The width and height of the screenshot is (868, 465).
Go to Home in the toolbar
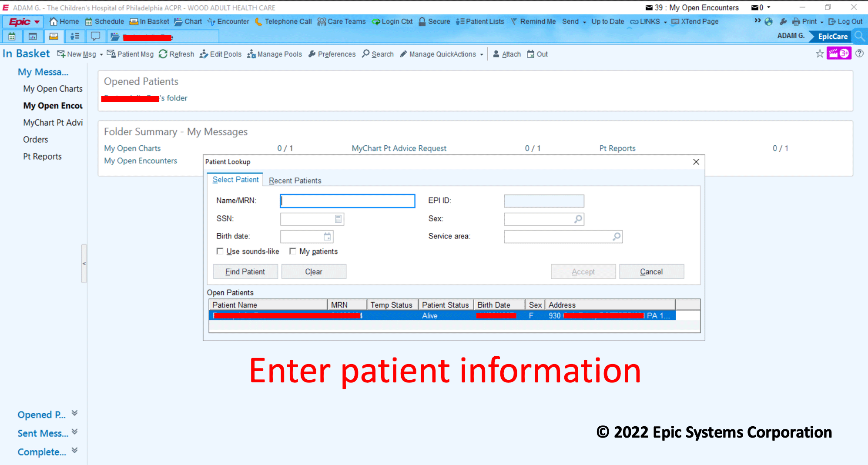click(x=64, y=22)
